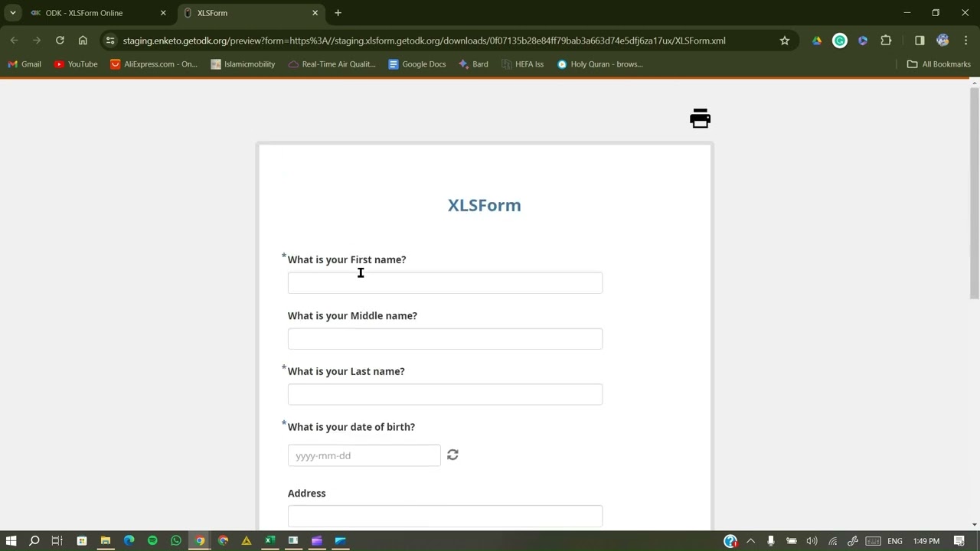Open the Chrome profile avatar

942,41
